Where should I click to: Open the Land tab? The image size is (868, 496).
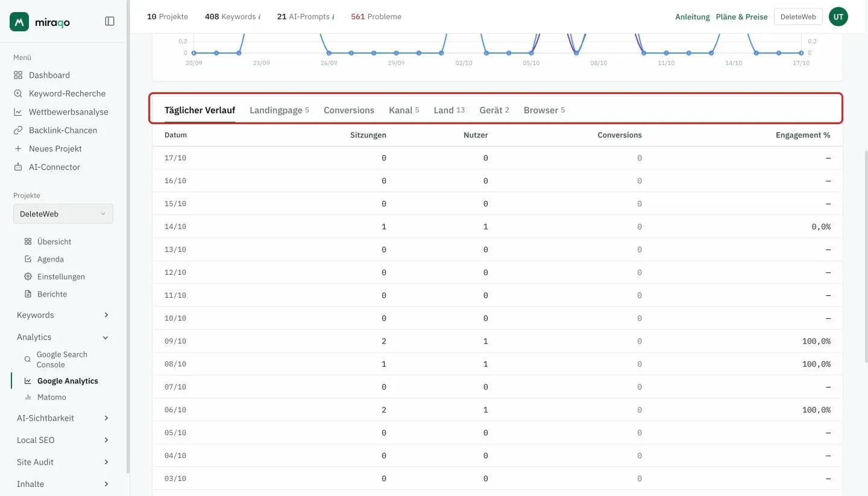[x=449, y=110]
